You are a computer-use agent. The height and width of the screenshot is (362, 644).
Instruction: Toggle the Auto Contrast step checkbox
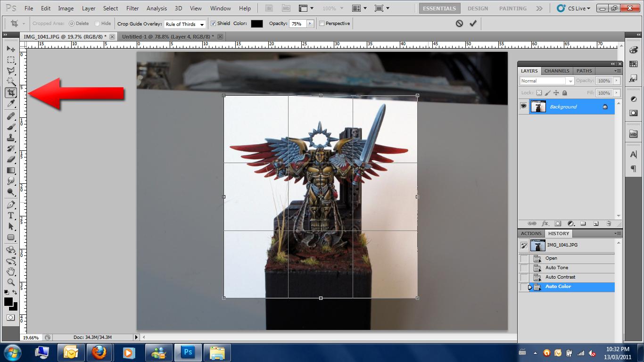[524, 277]
